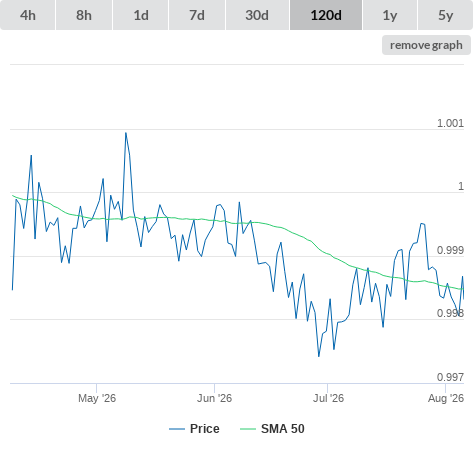This screenshot has height=455, width=474.
Task: Choose the 1d time range tab
Action: coord(141,15)
